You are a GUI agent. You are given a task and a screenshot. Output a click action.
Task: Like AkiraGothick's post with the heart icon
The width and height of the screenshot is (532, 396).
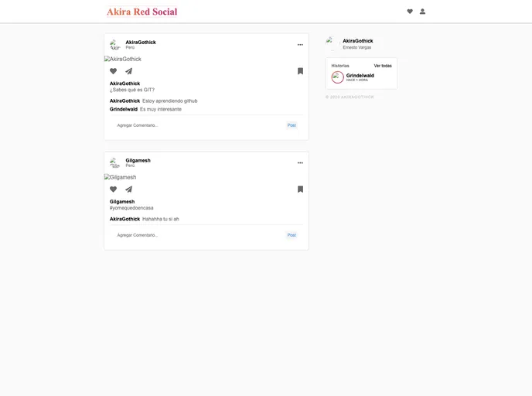[113, 71]
